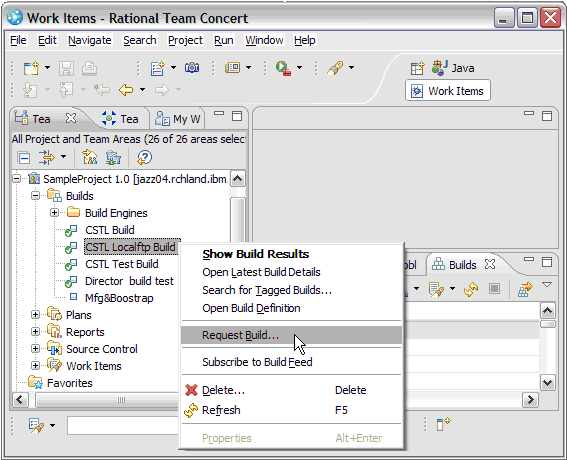Switch to the Java perspective
The height and width of the screenshot is (460, 567).
pos(453,68)
